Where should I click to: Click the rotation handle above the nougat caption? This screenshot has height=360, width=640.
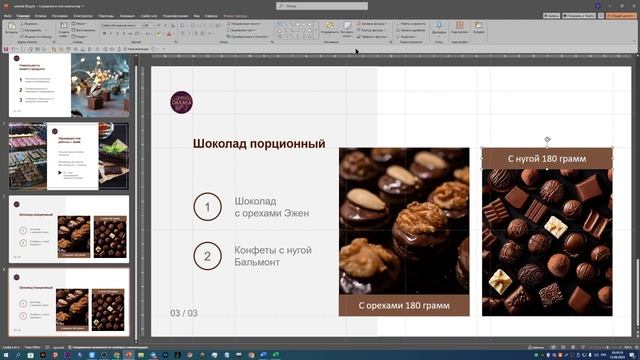coord(547,140)
